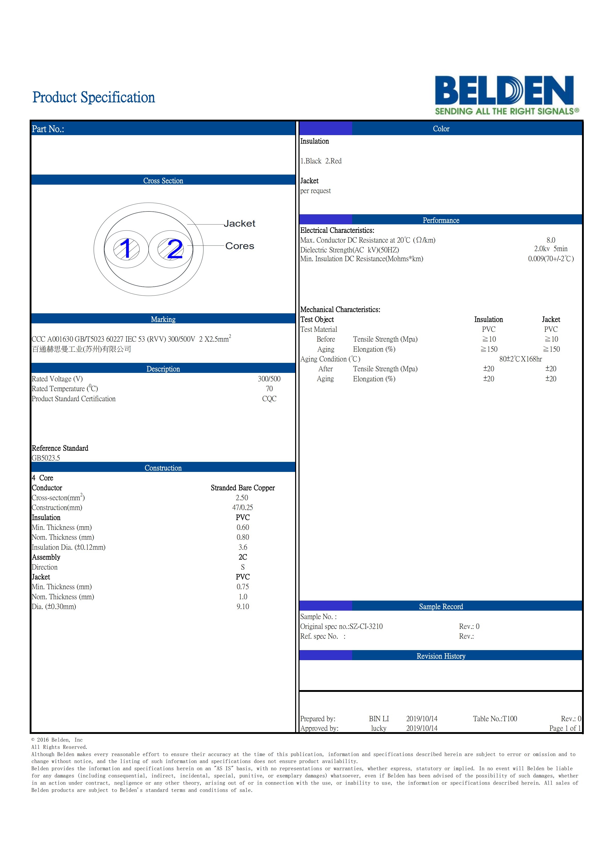Click the DC resistance value '8.0'
The height and width of the screenshot is (868, 614).
point(551,240)
